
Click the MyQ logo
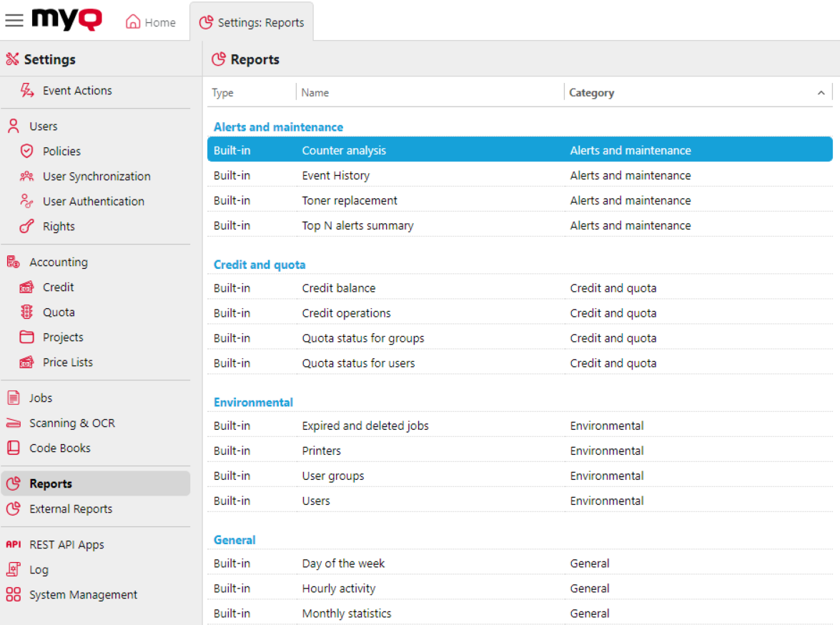click(x=66, y=20)
